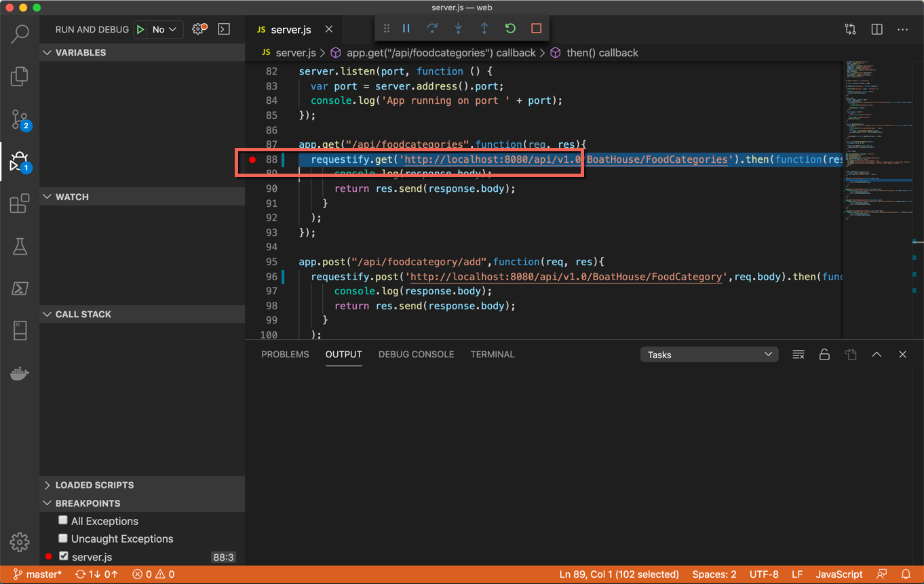Image resolution: width=924 pixels, height=584 pixels.
Task: Open the Explorer view in activity bar
Action: coord(20,77)
